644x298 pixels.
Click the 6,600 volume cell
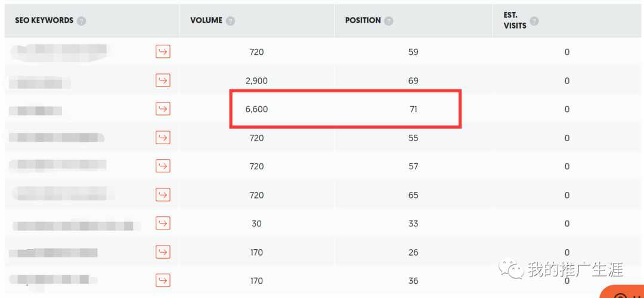(x=256, y=109)
